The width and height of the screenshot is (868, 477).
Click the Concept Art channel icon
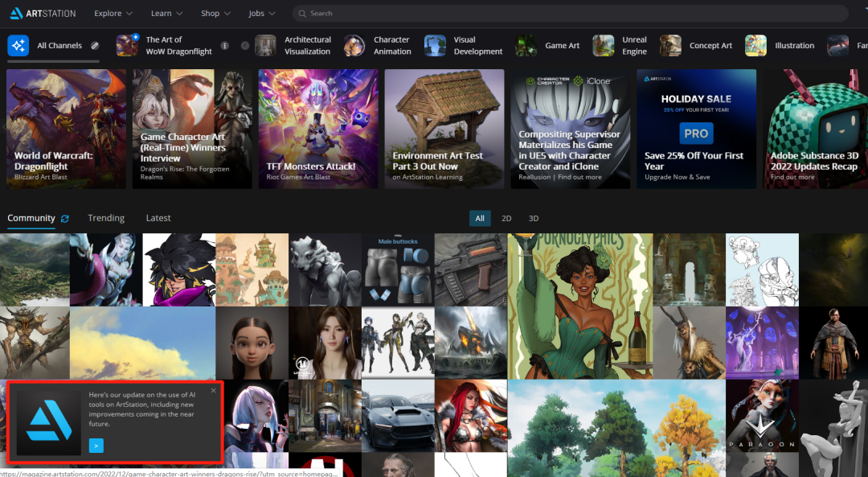pyautogui.click(x=670, y=45)
